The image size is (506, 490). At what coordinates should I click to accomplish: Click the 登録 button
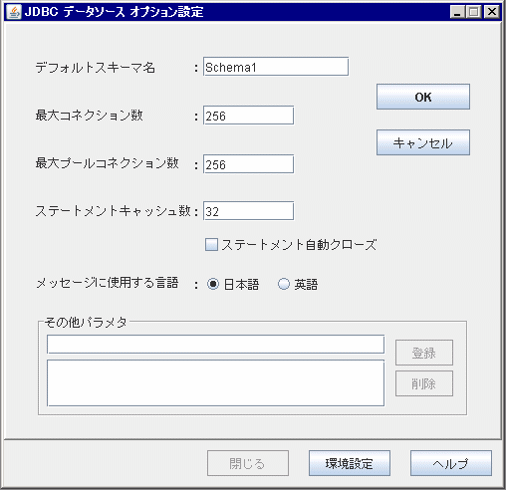[x=424, y=353]
